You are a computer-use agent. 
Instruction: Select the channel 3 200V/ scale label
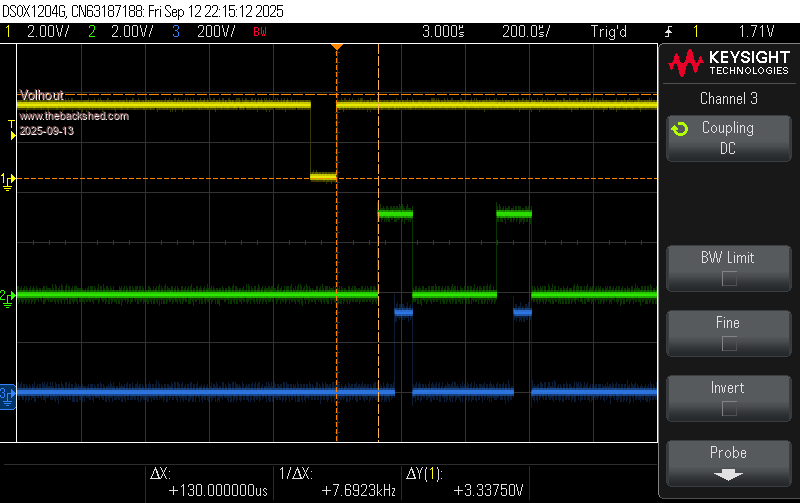coord(215,32)
